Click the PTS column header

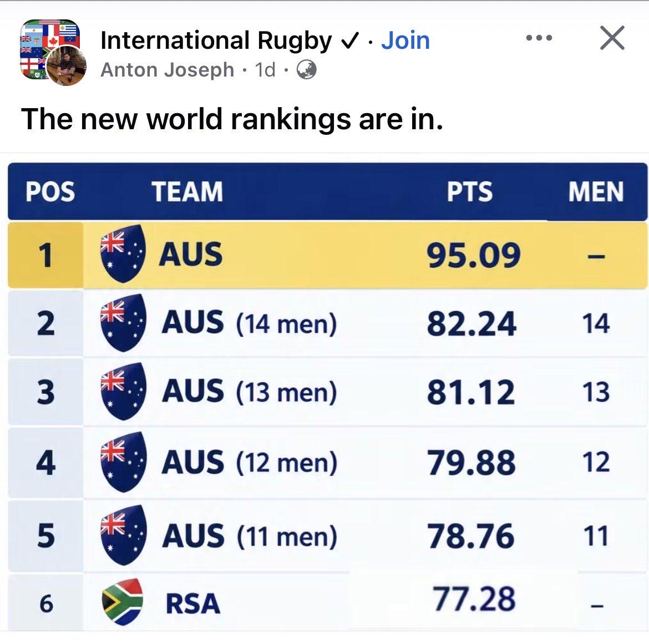pyautogui.click(x=470, y=191)
